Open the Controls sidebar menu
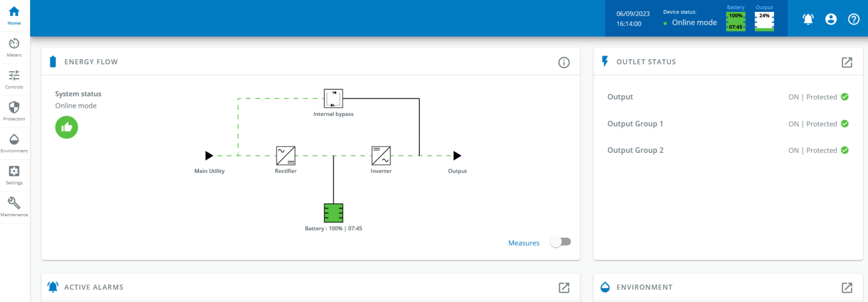This screenshot has height=302, width=868. tap(14, 79)
